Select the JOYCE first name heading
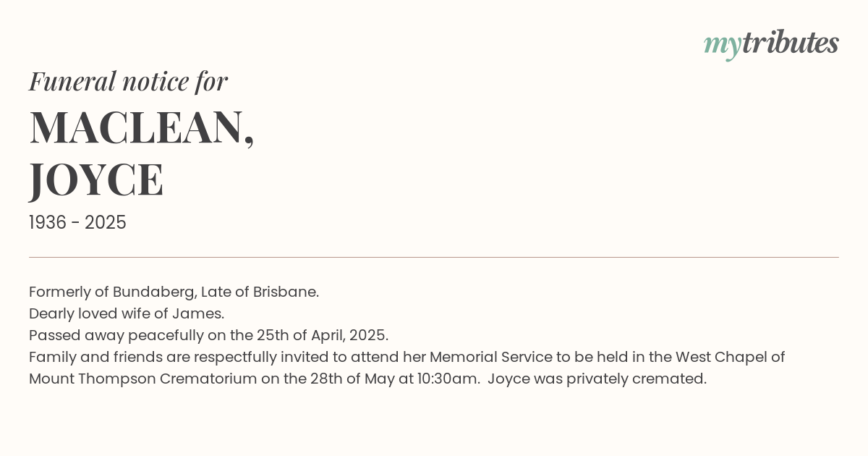Viewport: 868px width, 456px height. pos(96,180)
